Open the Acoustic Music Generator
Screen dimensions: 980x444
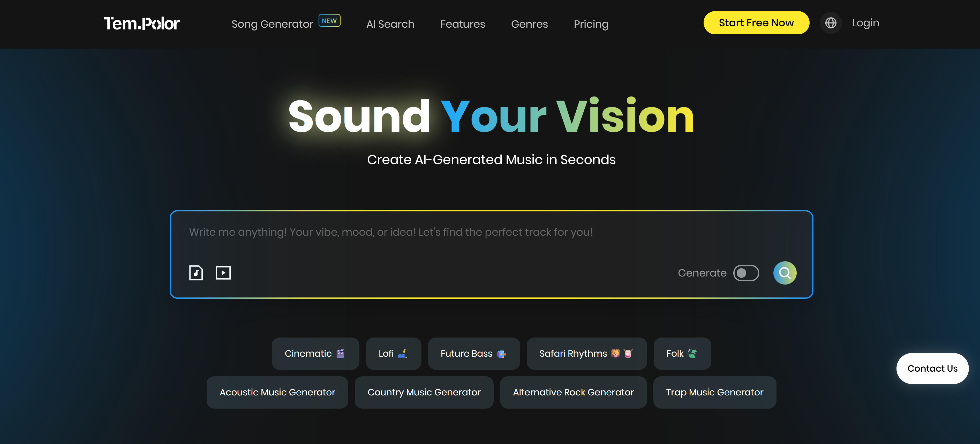coord(277,392)
